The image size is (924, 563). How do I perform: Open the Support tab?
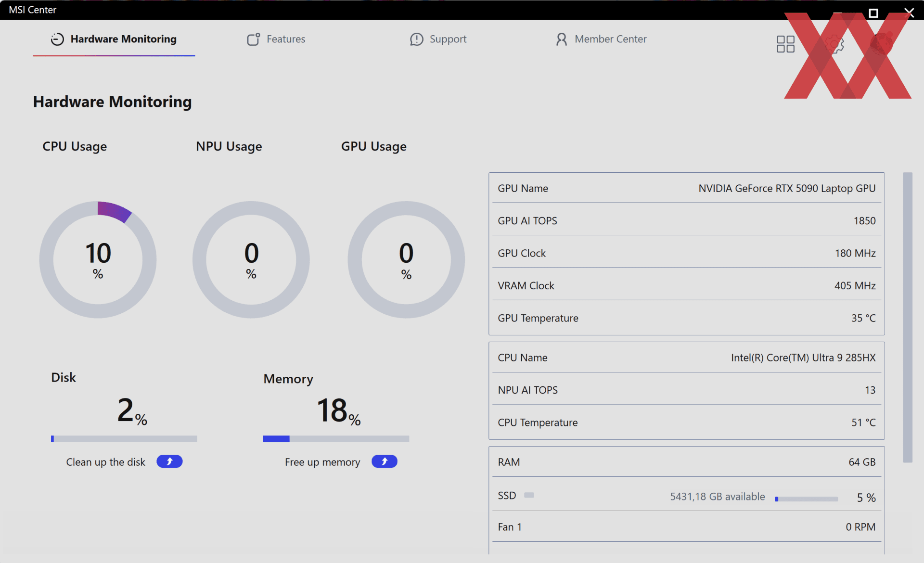[438, 39]
